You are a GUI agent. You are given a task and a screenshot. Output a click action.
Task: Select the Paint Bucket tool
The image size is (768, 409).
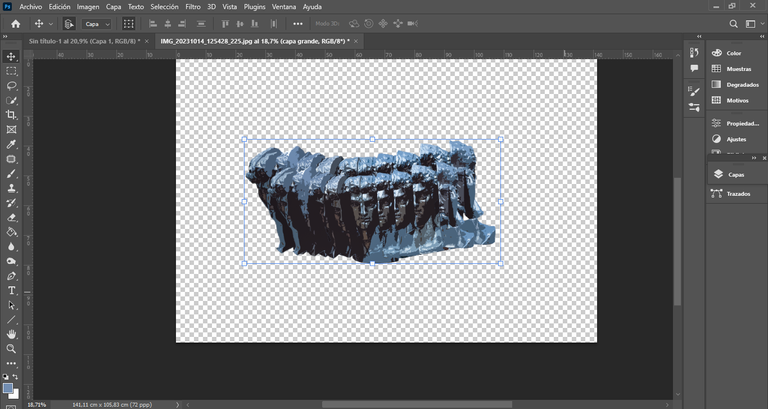tap(11, 232)
